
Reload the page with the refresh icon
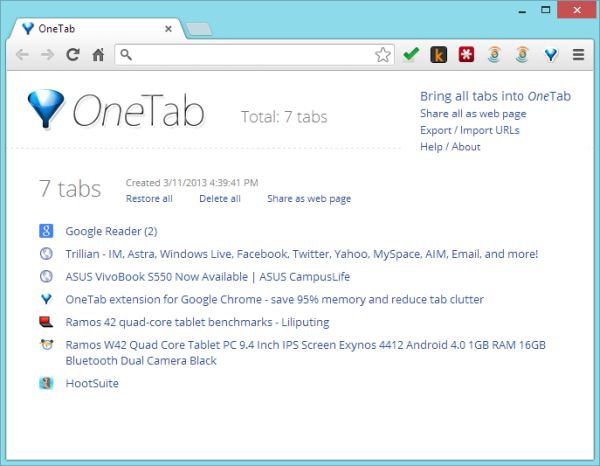coord(73,55)
